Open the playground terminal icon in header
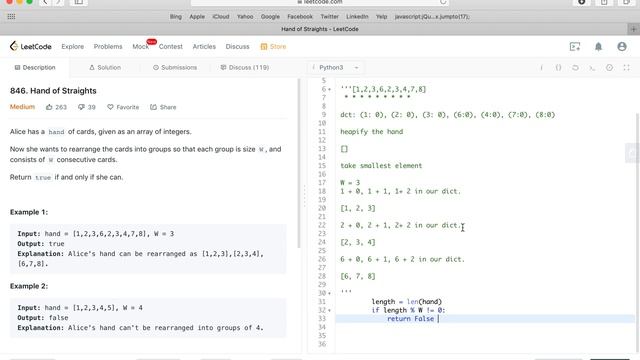This screenshot has width=640, height=360. coord(575,47)
